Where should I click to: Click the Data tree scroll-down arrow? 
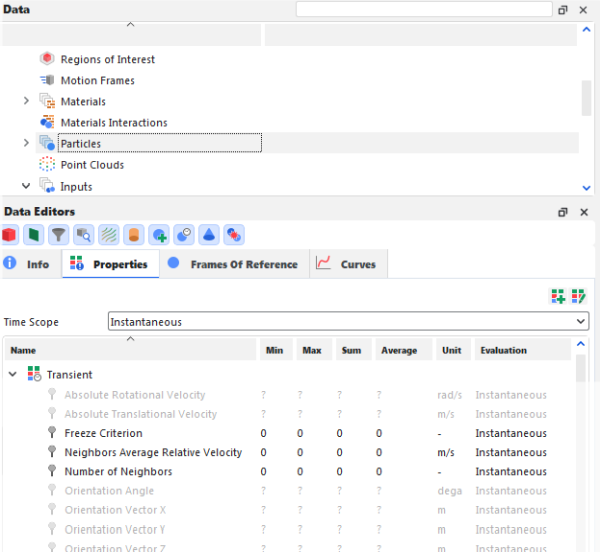pos(586,188)
